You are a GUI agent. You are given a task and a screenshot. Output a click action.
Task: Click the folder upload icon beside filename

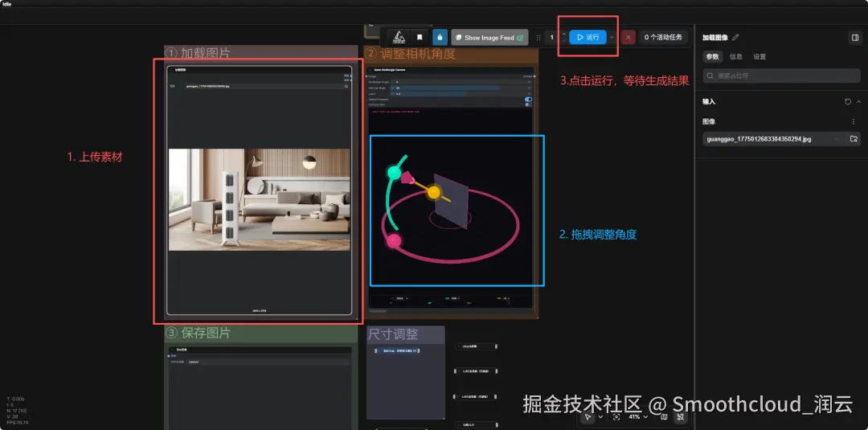pyautogui.click(x=854, y=139)
